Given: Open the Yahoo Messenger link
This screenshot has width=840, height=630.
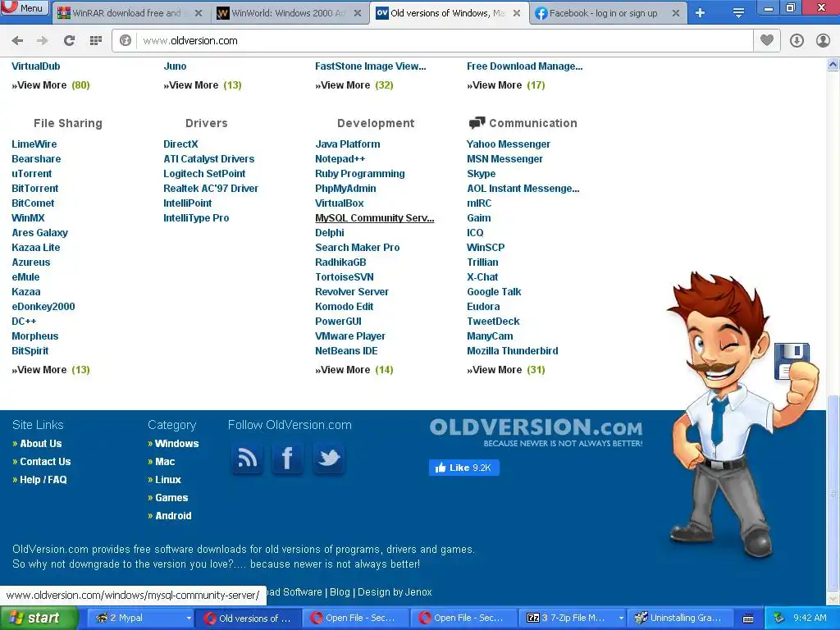Looking at the screenshot, I should tap(509, 144).
